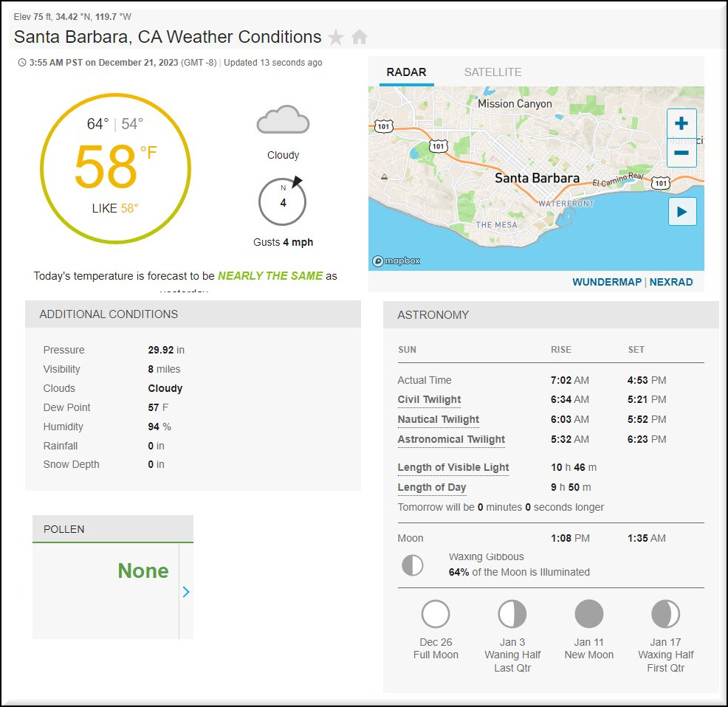Viewport: 728px width, 707px height.
Task: Zoom out on the radar map
Action: pos(681,154)
